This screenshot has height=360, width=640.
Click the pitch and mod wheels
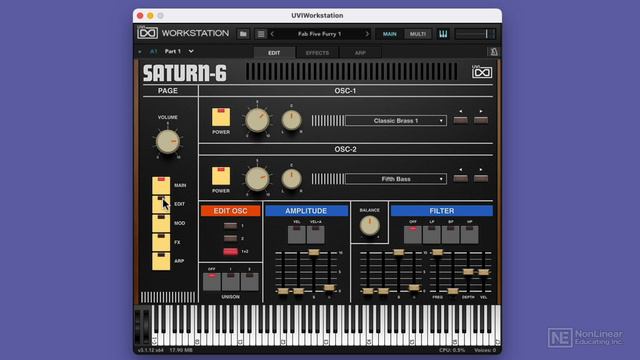142,326
